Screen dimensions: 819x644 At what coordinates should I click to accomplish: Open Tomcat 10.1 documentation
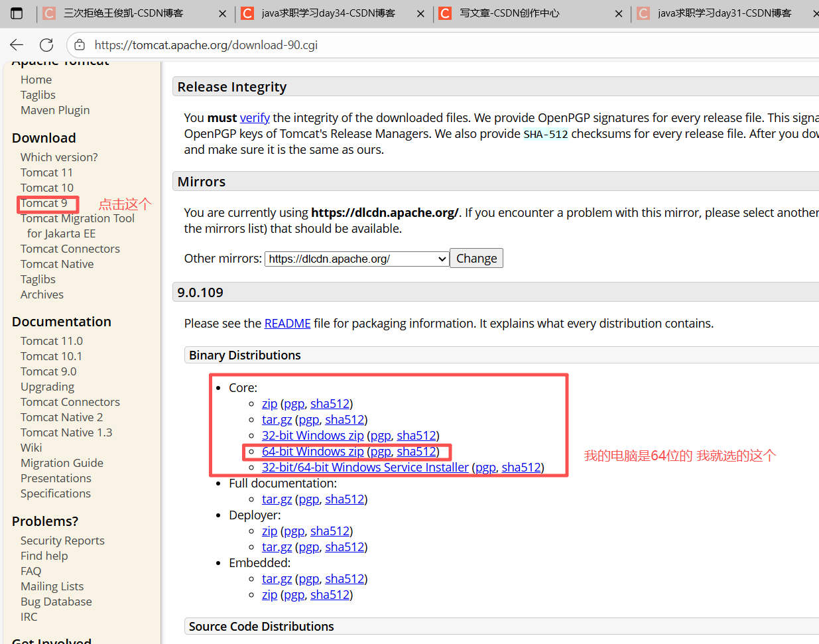pos(51,356)
